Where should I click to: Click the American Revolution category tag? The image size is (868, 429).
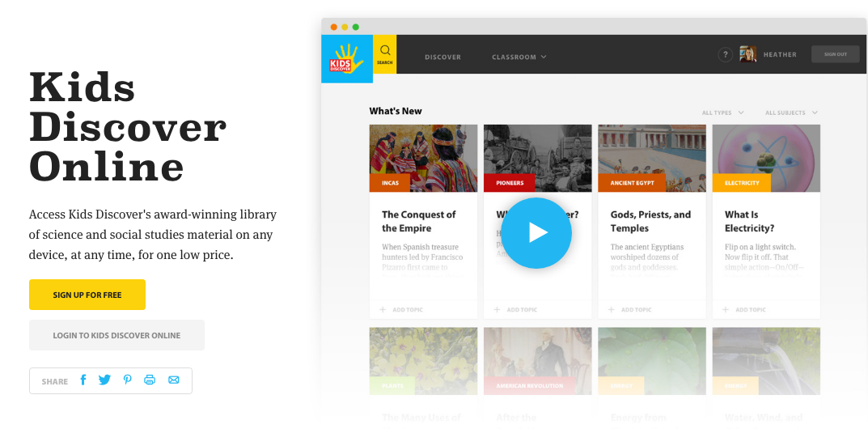[530, 386]
